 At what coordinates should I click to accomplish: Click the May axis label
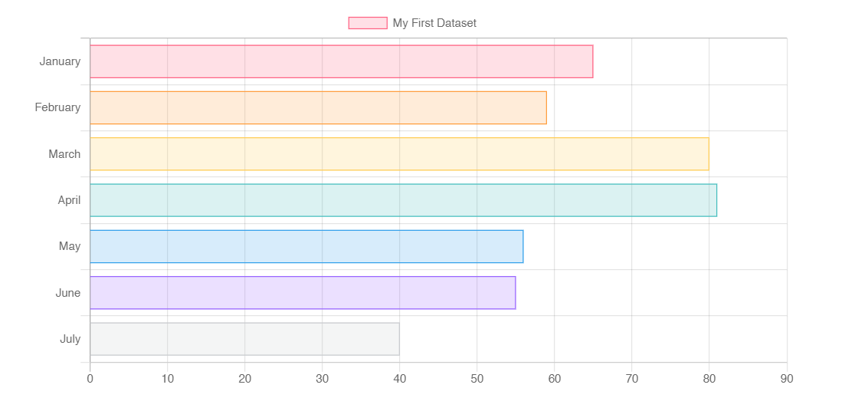[70, 246]
